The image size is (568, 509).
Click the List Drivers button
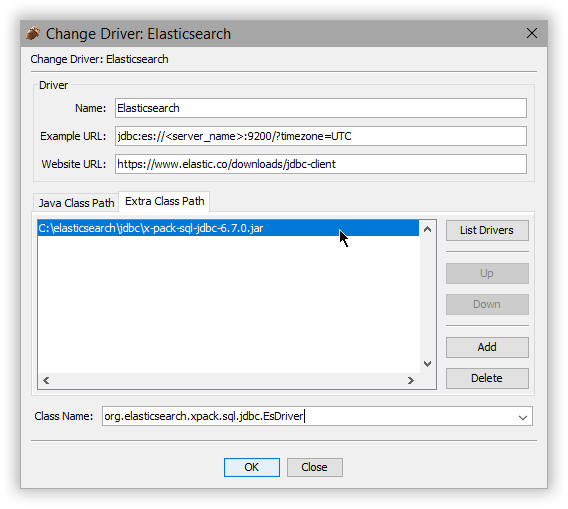487,230
